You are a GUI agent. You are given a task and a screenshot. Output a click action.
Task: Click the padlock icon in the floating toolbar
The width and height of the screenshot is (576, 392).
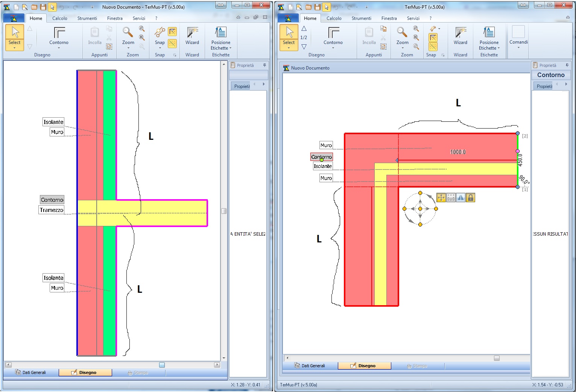(x=470, y=198)
